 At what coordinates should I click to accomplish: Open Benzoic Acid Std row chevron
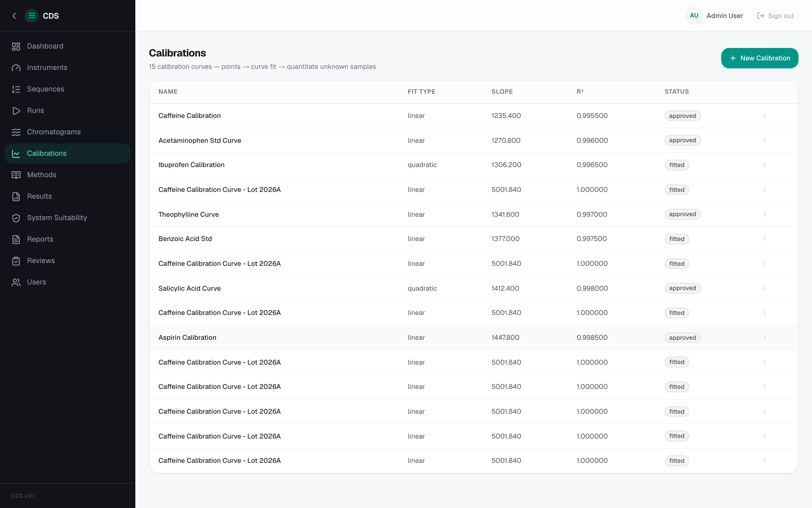[764, 239]
